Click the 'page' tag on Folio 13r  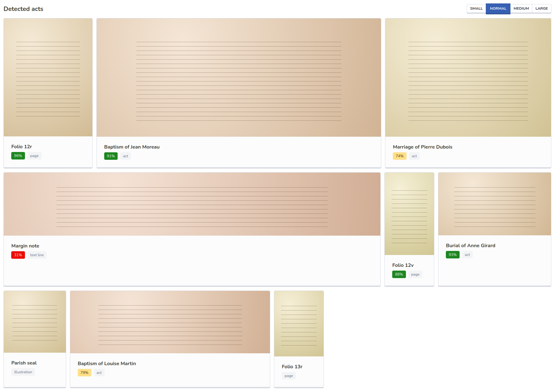click(289, 376)
